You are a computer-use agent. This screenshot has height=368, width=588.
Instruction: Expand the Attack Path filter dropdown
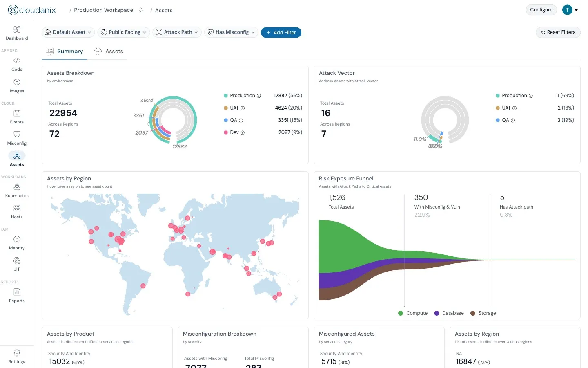pyautogui.click(x=177, y=32)
